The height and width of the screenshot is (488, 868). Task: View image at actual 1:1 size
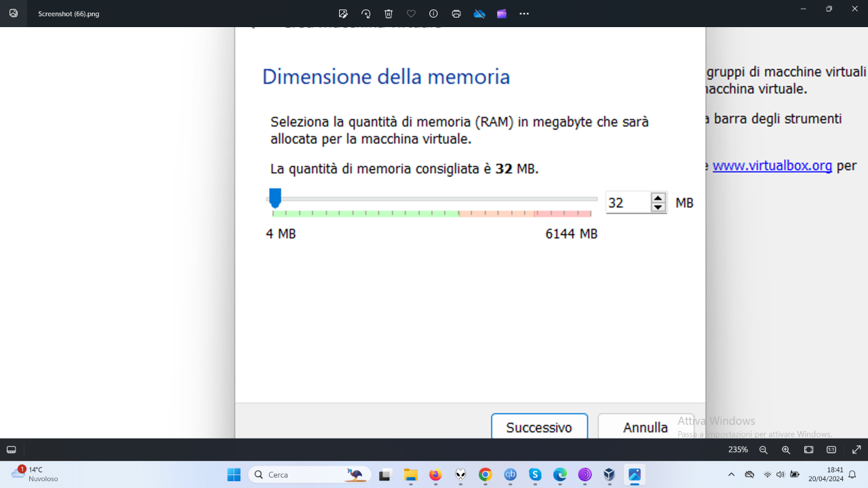coord(831,450)
